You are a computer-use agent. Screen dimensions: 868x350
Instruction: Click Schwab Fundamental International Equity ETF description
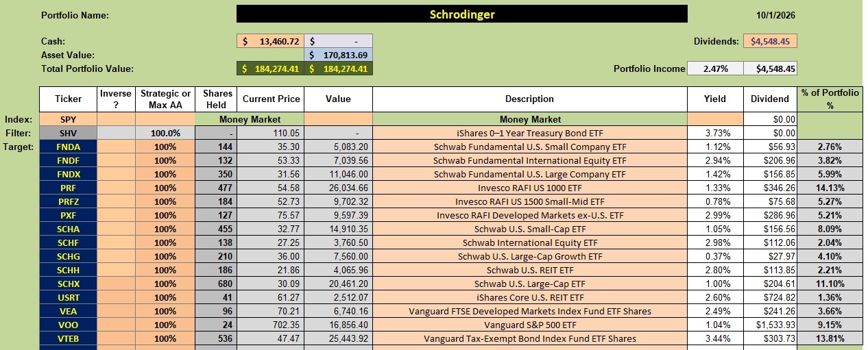point(530,160)
